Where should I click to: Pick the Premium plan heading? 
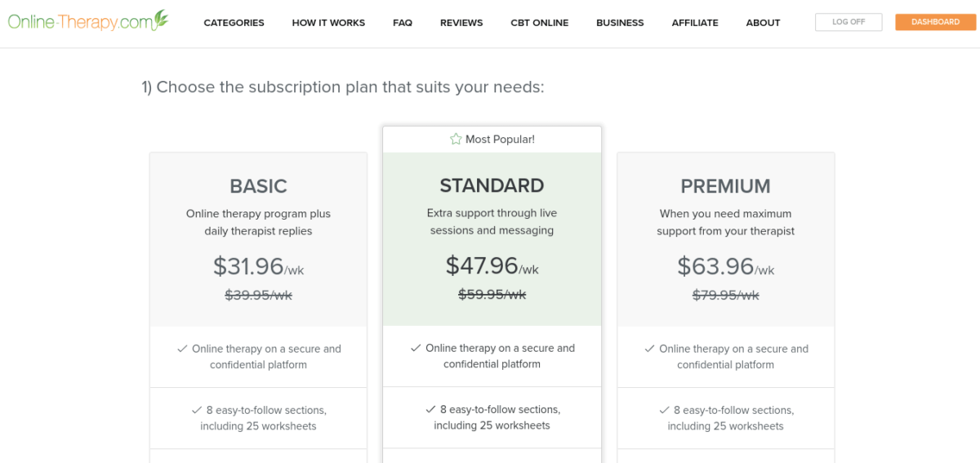725,186
